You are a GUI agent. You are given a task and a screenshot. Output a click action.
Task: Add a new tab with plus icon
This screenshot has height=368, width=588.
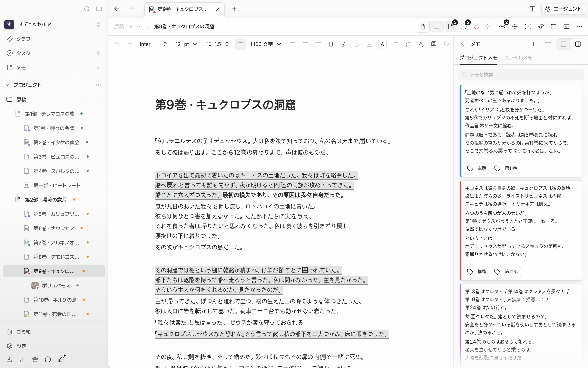click(x=234, y=9)
